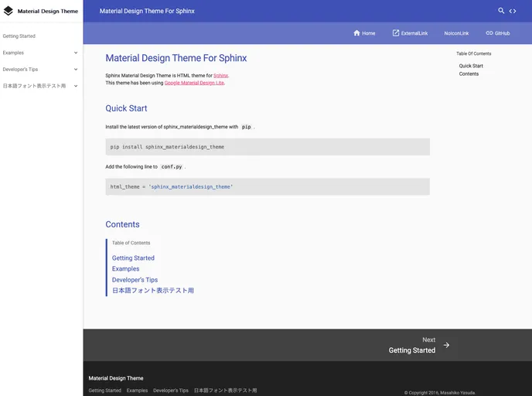This screenshot has width=532, height=396.
Task: Open 日本語フォント表示テスト用 in the Contents list
Action: (152, 291)
